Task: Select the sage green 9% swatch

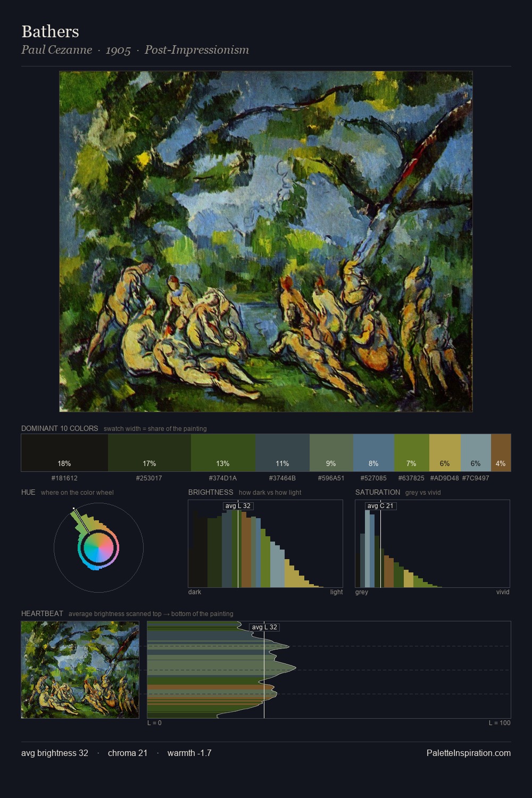Action: coord(331,453)
